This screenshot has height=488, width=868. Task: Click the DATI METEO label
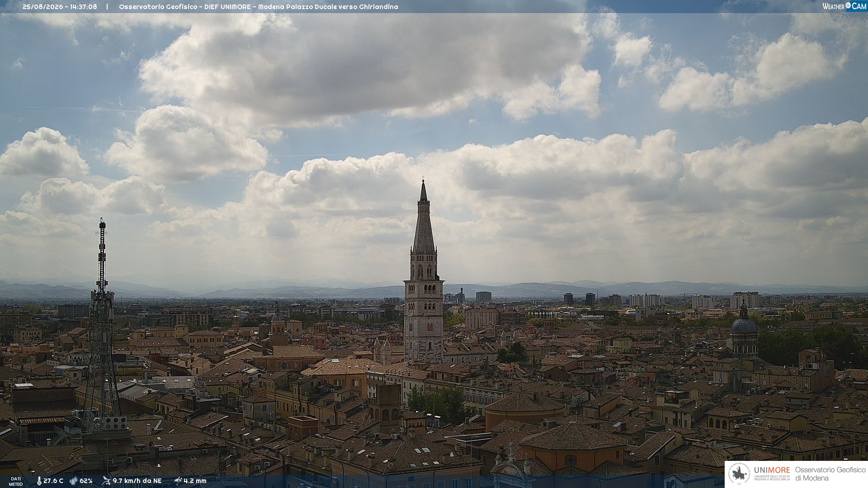coord(16,482)
